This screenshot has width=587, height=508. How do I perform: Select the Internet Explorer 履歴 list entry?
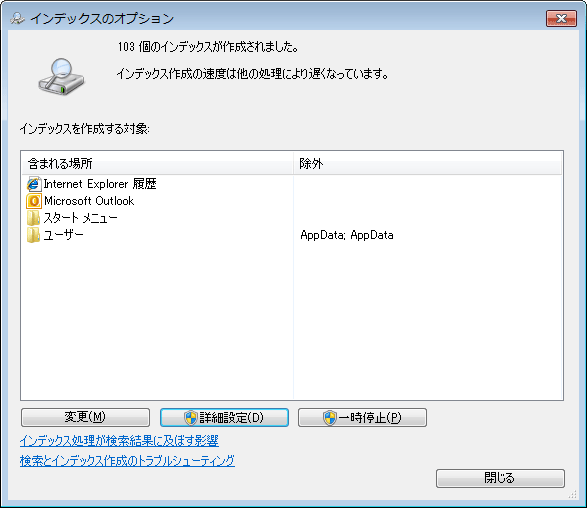[x=92, y=184]
